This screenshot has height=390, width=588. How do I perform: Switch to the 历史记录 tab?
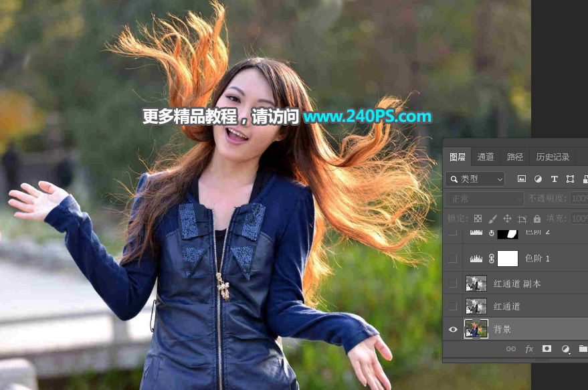pos(553,157)
